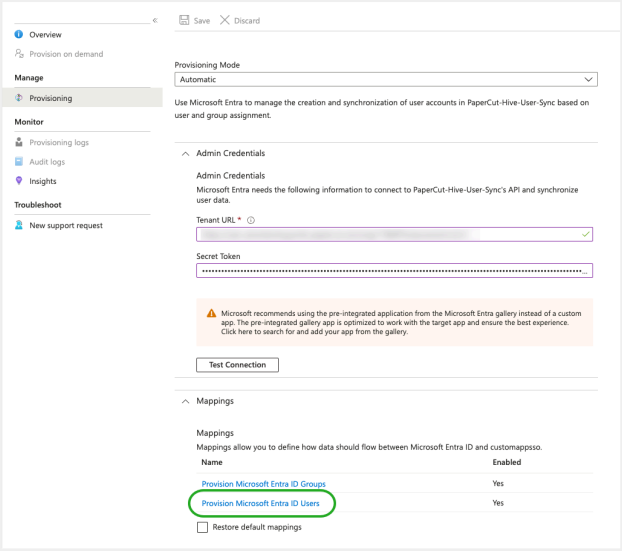622x551 pixels.
Task: Open Overview in the sidebar
Action: [x=45, y=35]
